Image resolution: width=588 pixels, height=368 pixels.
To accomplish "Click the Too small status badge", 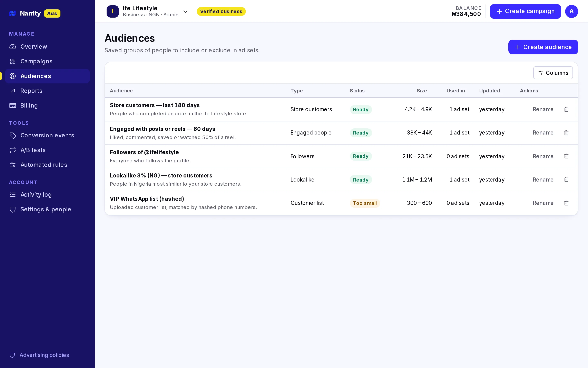I will (365, 203).
